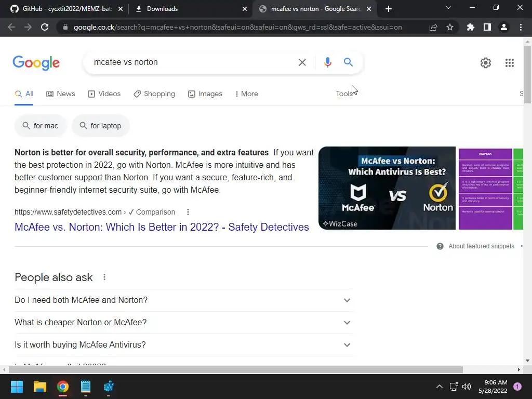Click the horizontal scrollbar thumb
Screen dimensions: 532x399
coord(236,369)
